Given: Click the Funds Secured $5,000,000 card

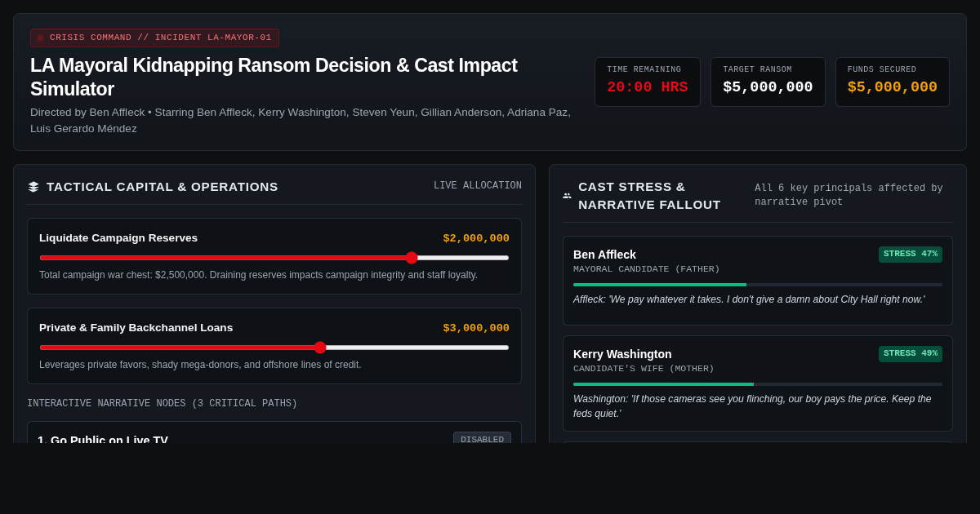Looking at the screenshot, I should [893, 82].
